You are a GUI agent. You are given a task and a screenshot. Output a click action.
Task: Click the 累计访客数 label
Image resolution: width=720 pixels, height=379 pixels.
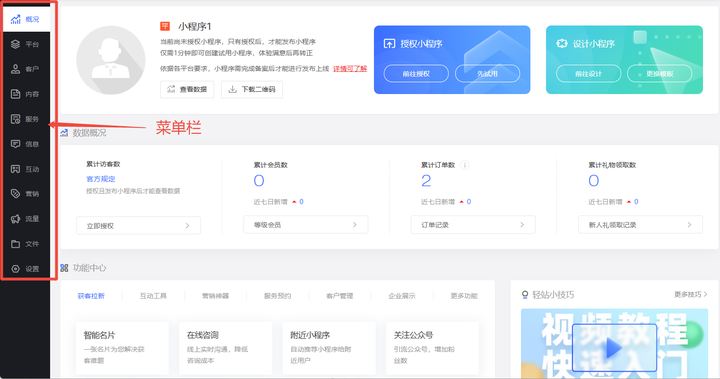tap(103, 164)
